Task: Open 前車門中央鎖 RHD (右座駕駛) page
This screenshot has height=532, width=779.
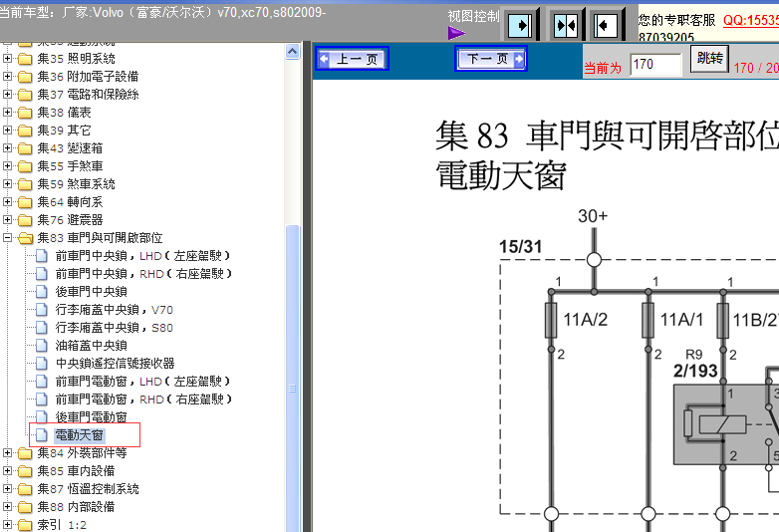Action: click(143, 274)
